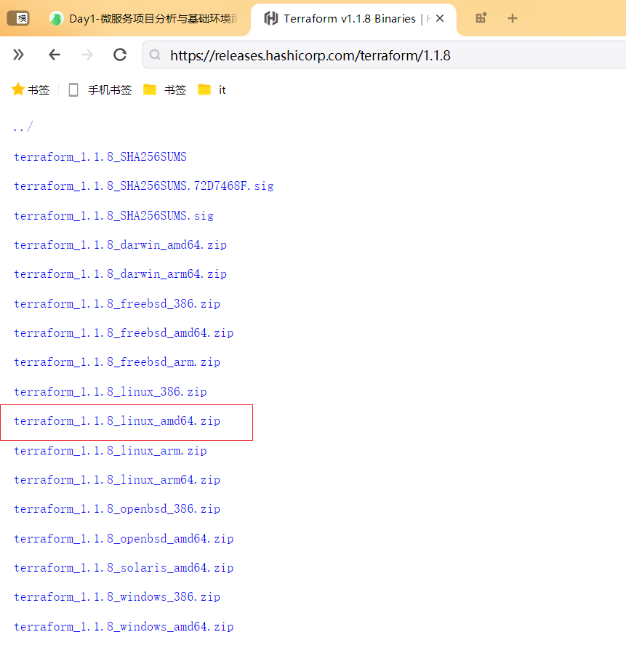Download terraform_1.1.8_openbsd_amd64.zip
The width and height of the screenshot is (626, 672).
tap(124, 538)
